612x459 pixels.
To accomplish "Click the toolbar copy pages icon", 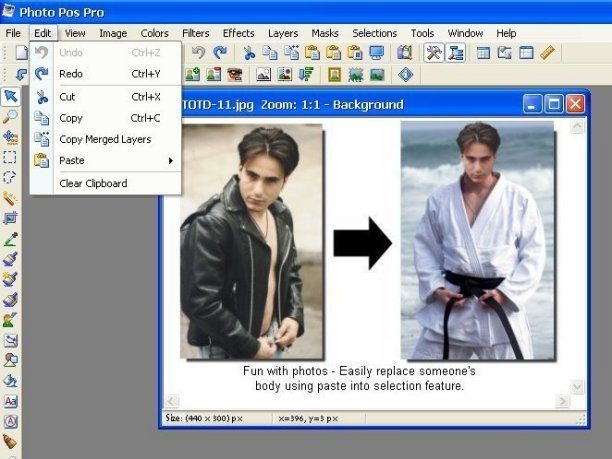I will [270, 53].
